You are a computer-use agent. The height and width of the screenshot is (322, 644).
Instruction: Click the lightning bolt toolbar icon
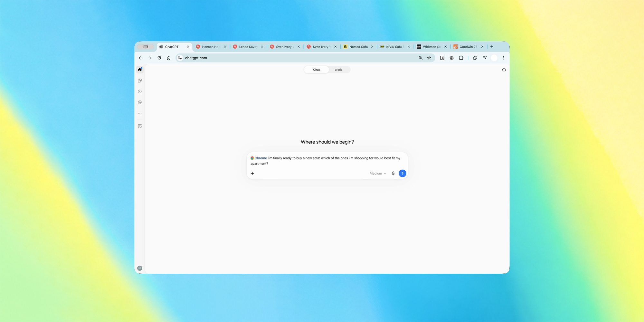[475, 58]
